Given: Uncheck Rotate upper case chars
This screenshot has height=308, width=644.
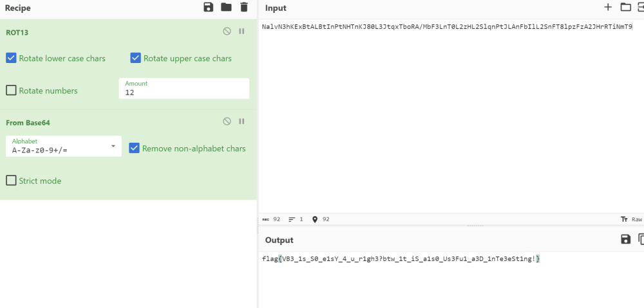Looking at the screenshot, I should pos(135,58).
